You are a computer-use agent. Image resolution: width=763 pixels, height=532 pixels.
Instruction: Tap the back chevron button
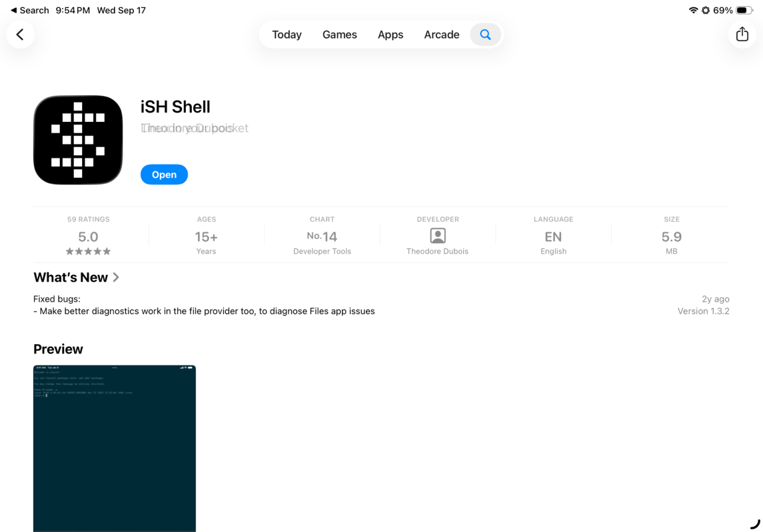click(x=20, y=35)
